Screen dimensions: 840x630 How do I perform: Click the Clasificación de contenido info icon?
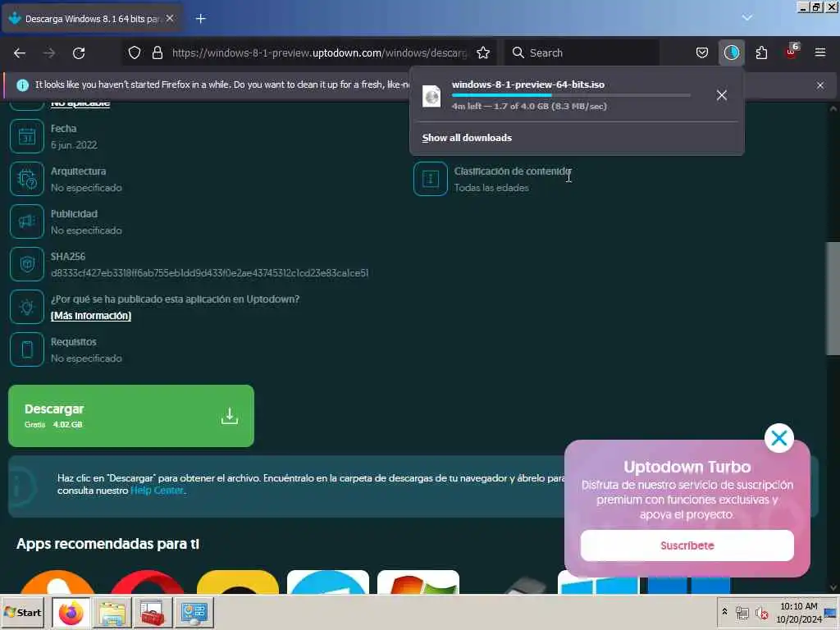tap(430, 179)
